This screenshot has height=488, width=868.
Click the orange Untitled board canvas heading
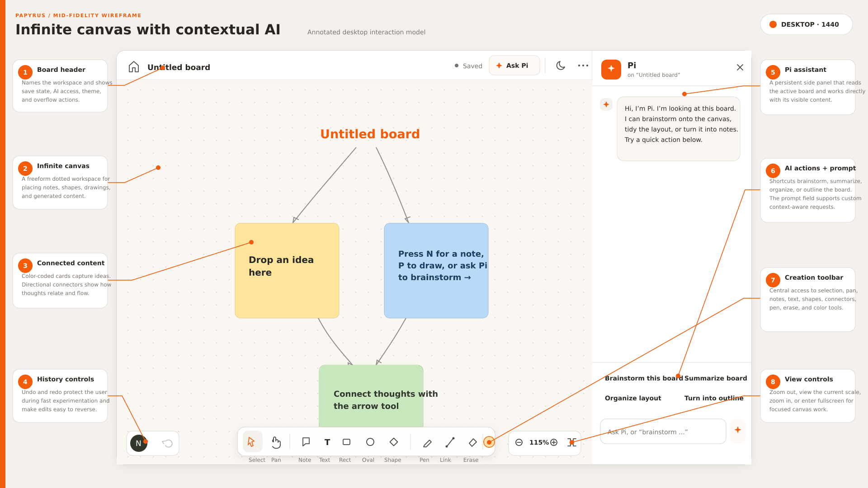(370, 134)
